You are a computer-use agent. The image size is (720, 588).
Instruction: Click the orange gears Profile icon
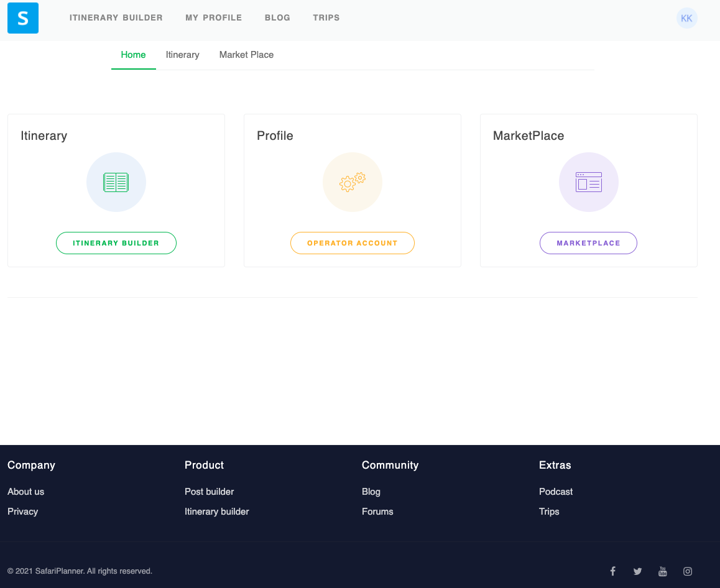point(352,182)
